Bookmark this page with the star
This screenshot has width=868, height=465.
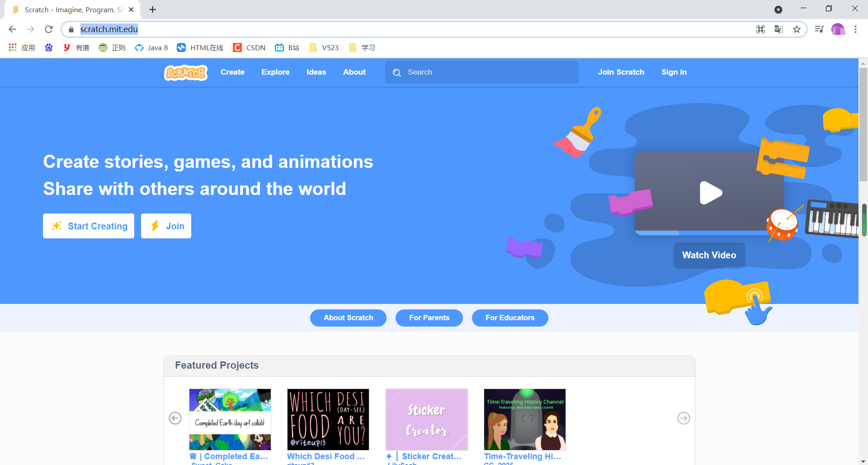point(797,29)
